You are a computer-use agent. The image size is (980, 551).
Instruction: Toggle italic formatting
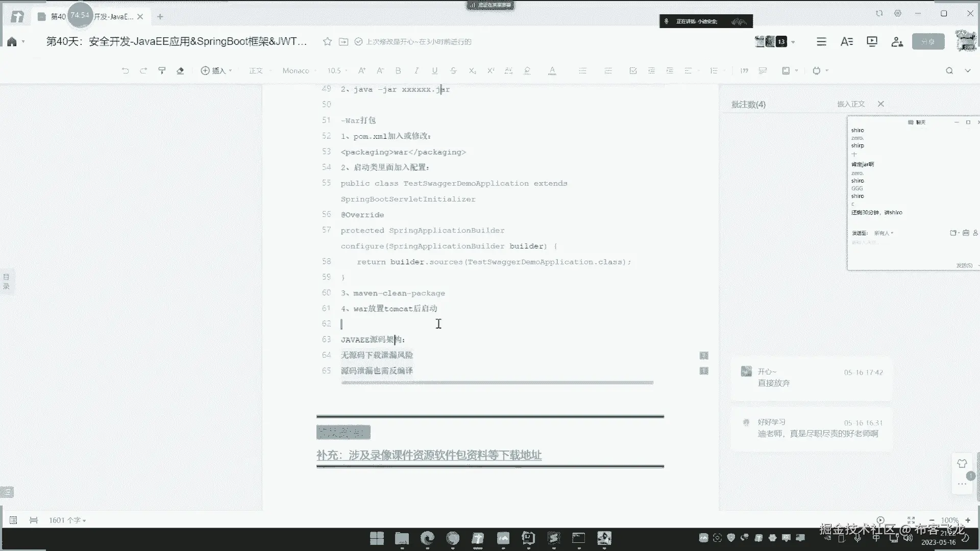[x=416, y=71]
